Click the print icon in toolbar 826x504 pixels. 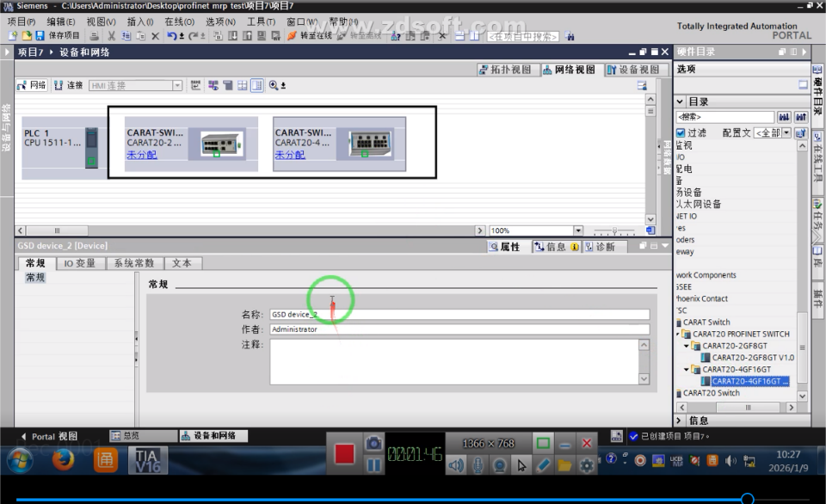pyautogui.click(x=95, y=36)
